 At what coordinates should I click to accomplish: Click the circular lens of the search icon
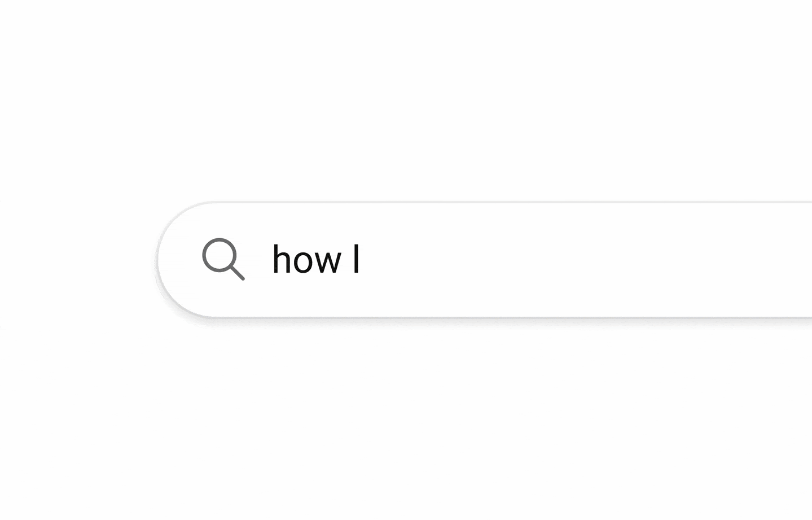(220, 255)
